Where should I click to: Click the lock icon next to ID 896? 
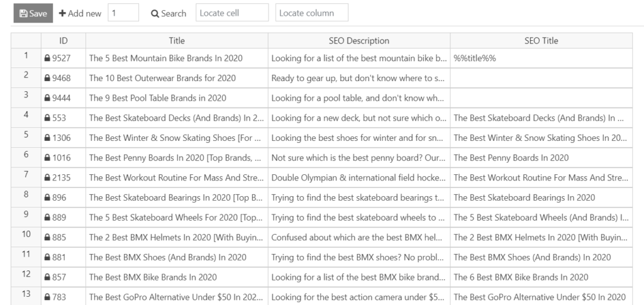47,197
